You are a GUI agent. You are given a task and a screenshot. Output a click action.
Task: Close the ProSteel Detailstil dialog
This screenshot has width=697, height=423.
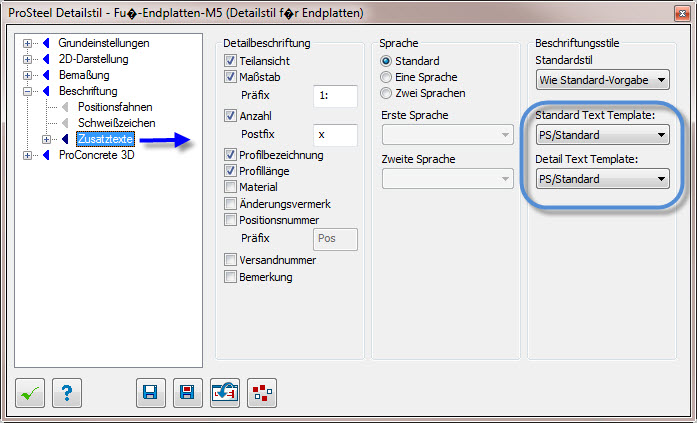pyautogui.click(x=681, y=13)
